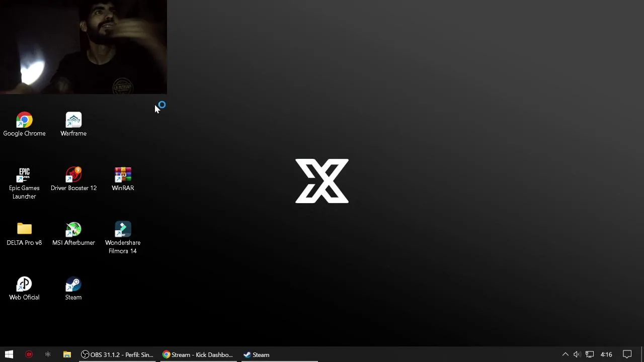The image size is (644, 362).
Task: Select the Steam desktop shortcut
Action: click(73, 289)
